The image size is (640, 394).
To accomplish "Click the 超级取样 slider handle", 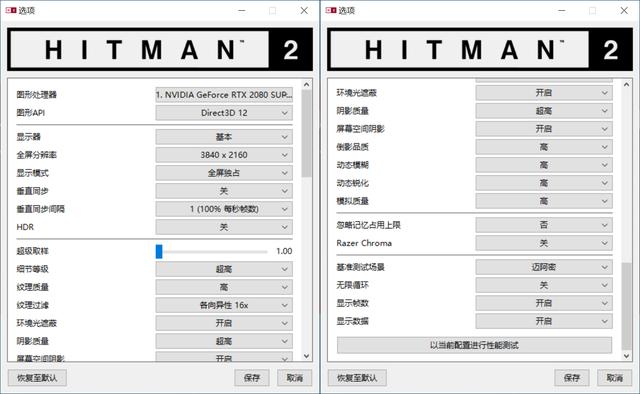I will pyautogui.click(x=159, y=251).
